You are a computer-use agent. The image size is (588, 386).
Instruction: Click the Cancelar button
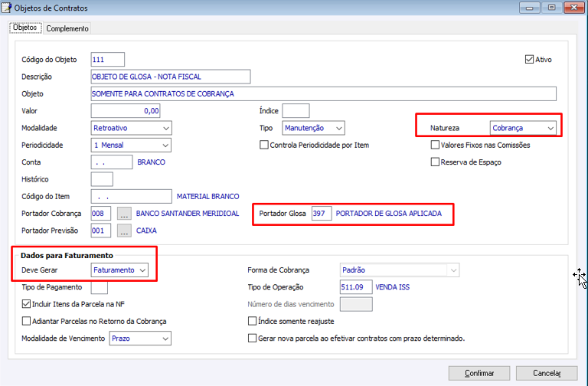point(547,373)
